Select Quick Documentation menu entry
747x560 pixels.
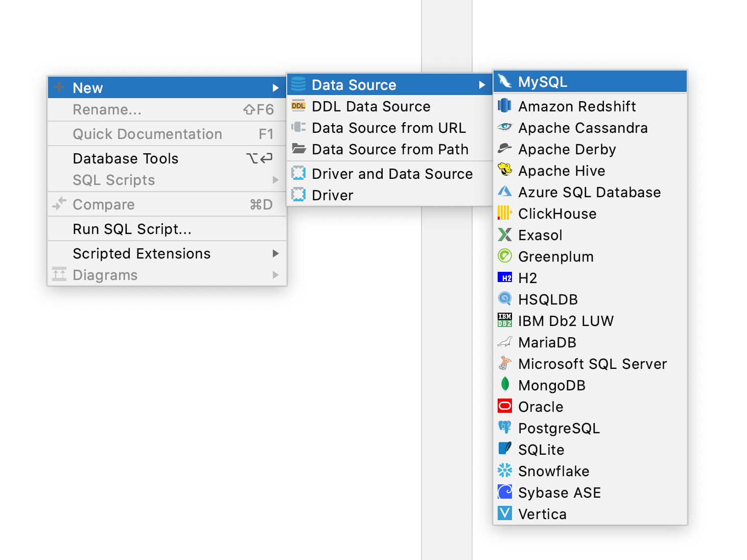pyautogui.click(x=167, y=134)
